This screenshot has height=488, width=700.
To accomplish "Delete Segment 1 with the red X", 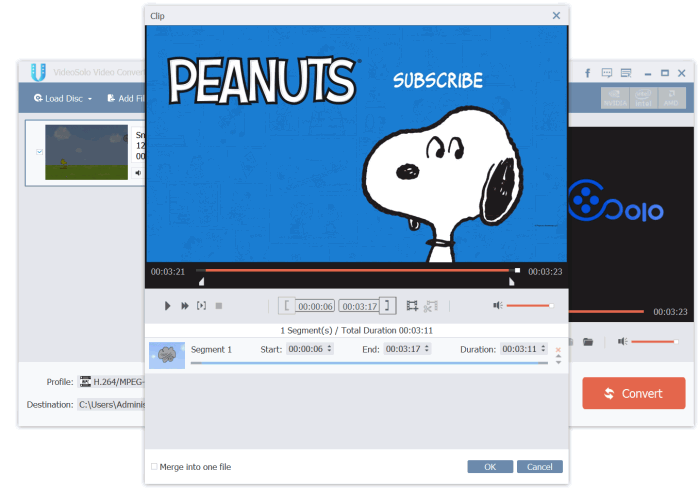I will pos(558,350).
